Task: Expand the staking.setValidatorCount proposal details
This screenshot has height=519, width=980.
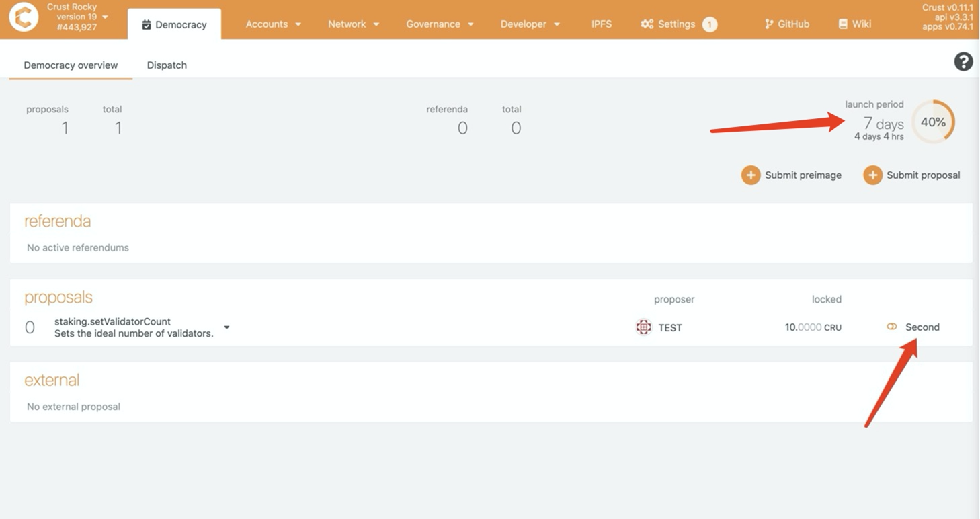Action: [227, 327]
